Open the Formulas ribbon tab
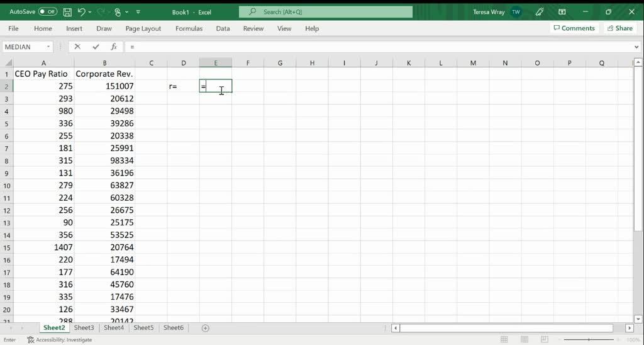Viewport: 644px width, 345px height. pyautogui.click(x=189, y=28)
